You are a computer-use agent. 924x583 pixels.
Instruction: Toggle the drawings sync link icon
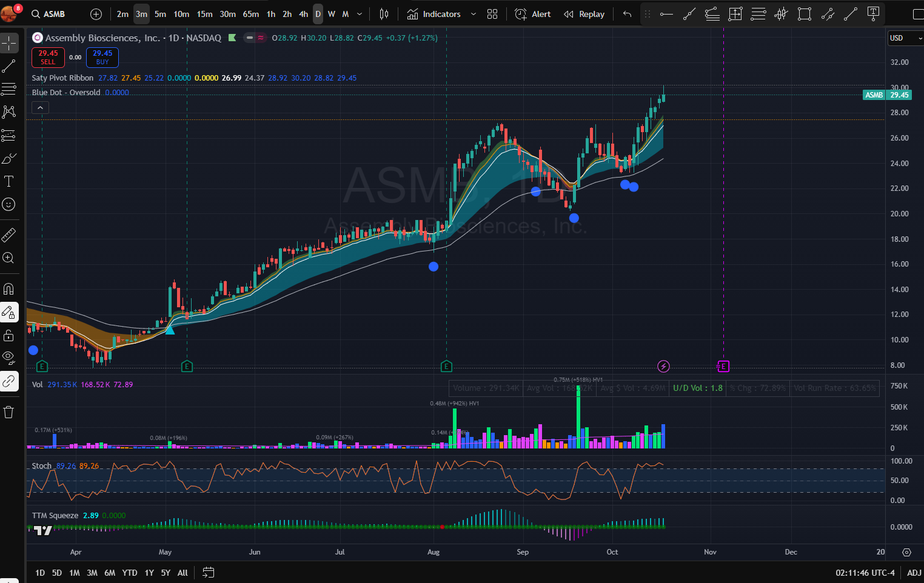pos(9,381)
